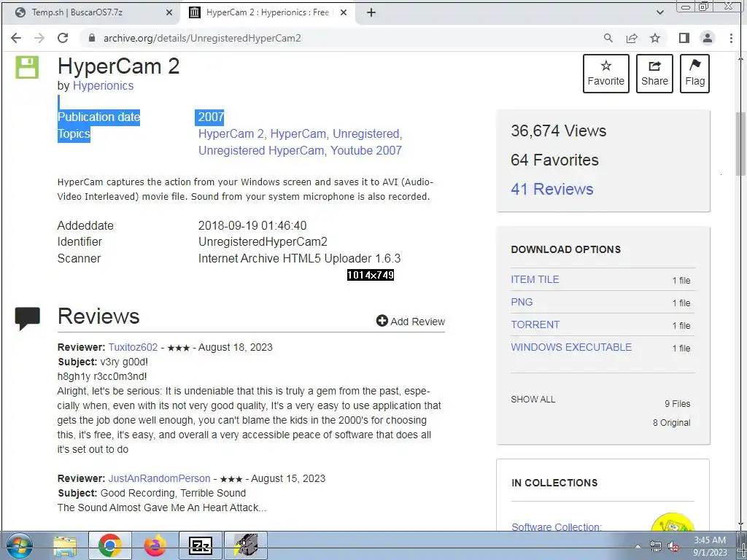Click the share page icon in address bar
The image size is (747, 560).
click(632, 38)
